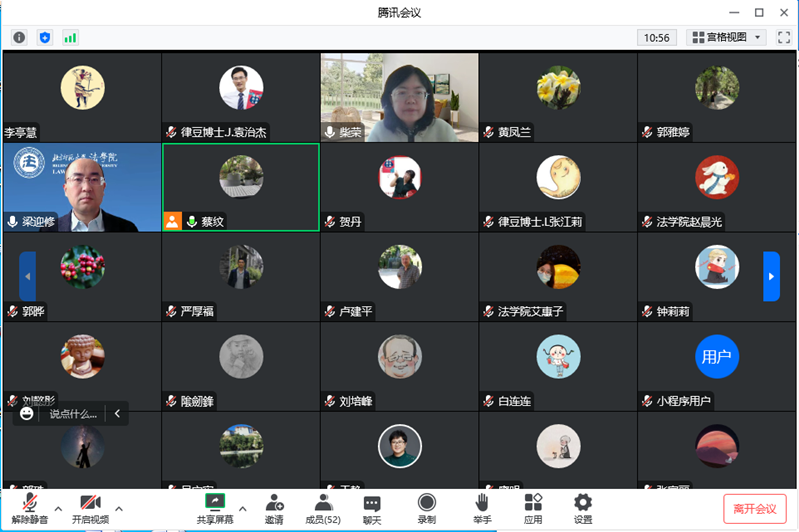Expand share options arrow beside 共享屏幕
This screenshot has width=799, height=532.
click(x=243, y=508)
